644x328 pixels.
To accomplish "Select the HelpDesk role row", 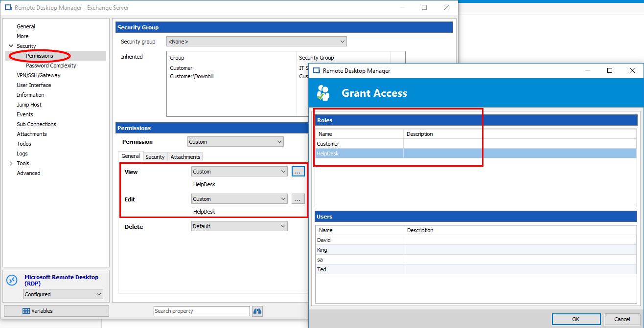I will click(476, 153).
